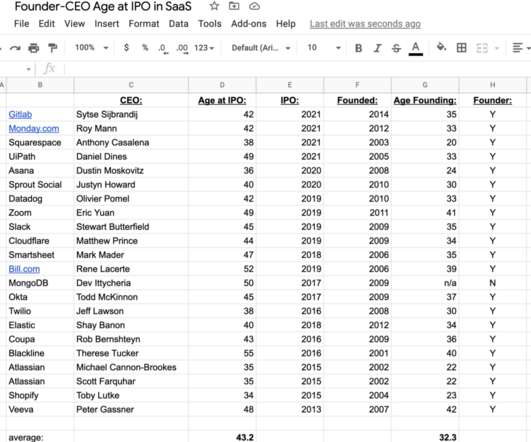The width and height of the screenshot is (531, 442).
Task: Format as percent
Action: [145, 48]
